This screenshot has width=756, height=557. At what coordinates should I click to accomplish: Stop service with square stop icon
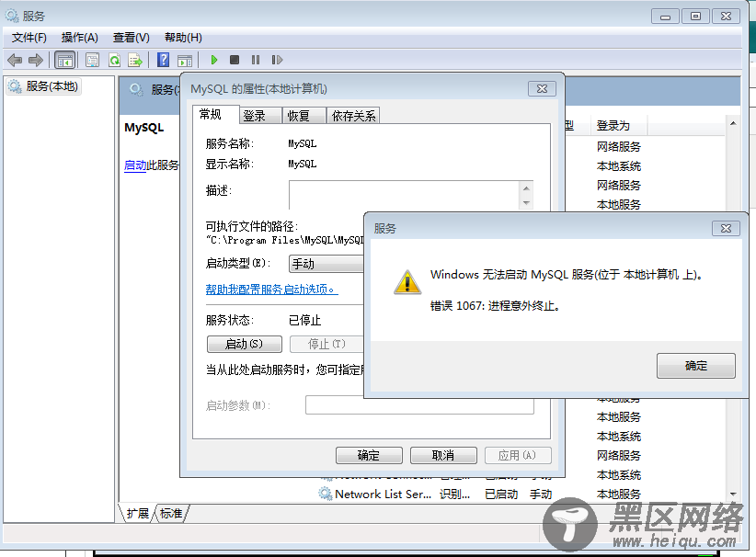point(235,60)
